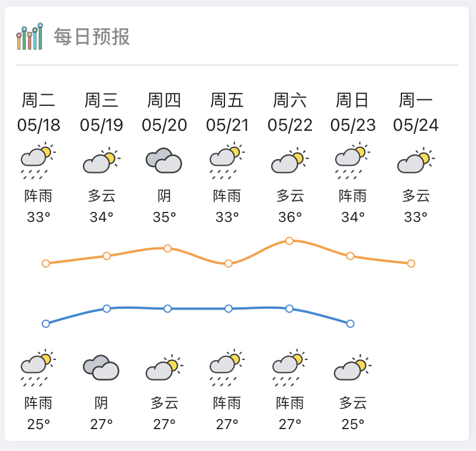Click the 05/19 nighttime overcast icon
476x451 pixels.
(x=101, y=368)
